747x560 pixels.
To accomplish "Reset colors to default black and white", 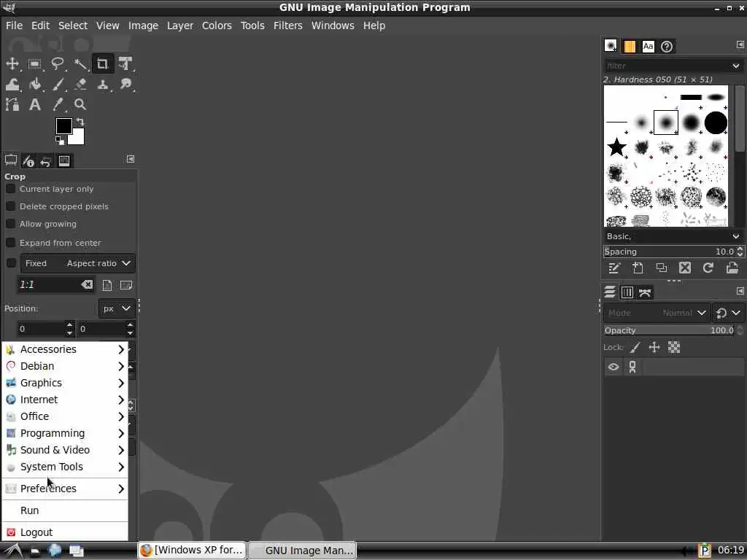I will (x=60, y=141).
